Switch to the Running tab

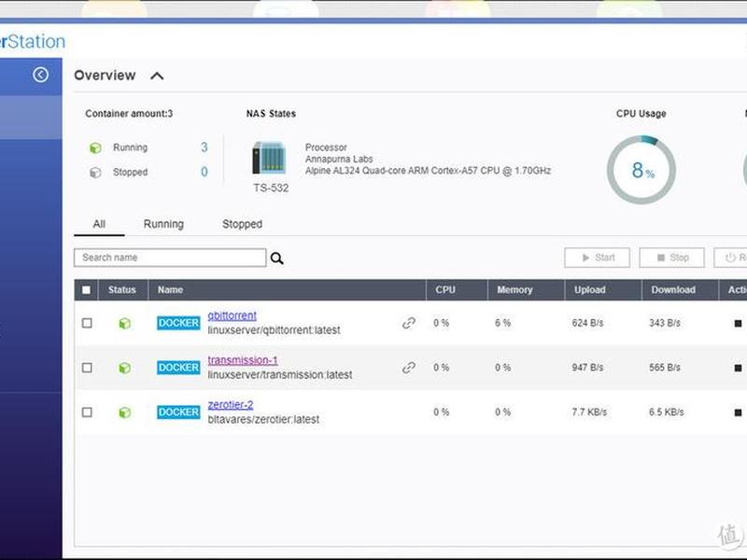tap(163, 224)
